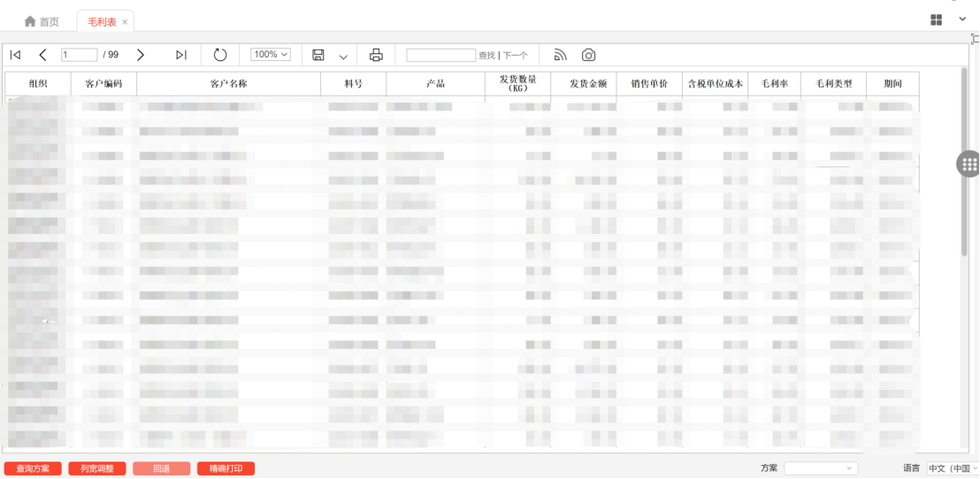Click the / 99 total pages label
This screenshot has width=980, height=479.
[111, 55]
